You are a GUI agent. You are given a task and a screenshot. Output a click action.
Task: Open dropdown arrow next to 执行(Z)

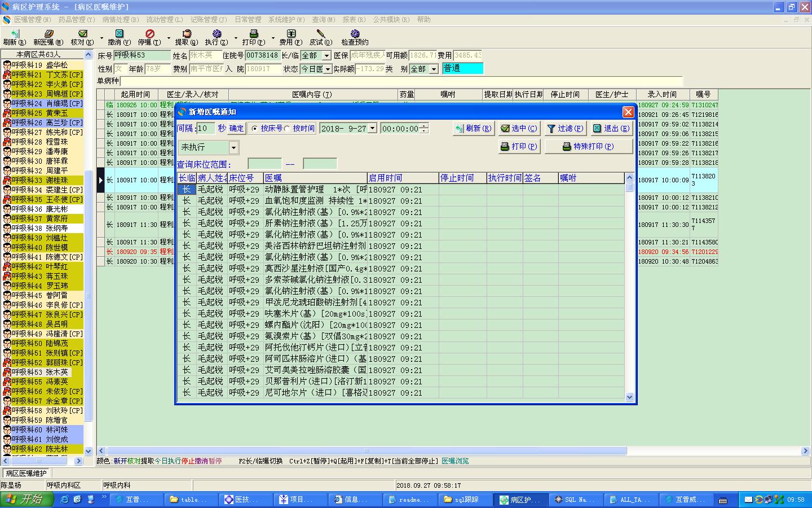pyautogui.click(x=236, y=38)
